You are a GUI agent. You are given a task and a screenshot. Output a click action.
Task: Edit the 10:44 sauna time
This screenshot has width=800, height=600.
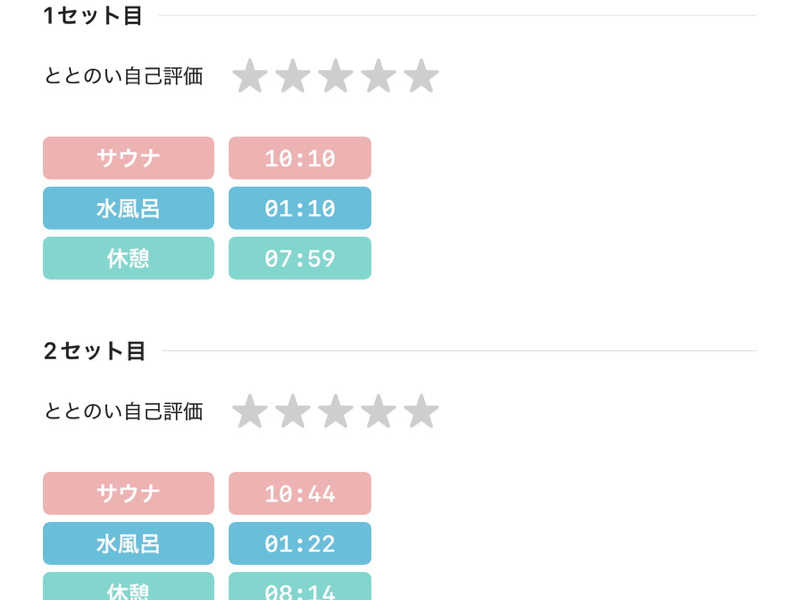pyautogui.click(x=300, y=493)
